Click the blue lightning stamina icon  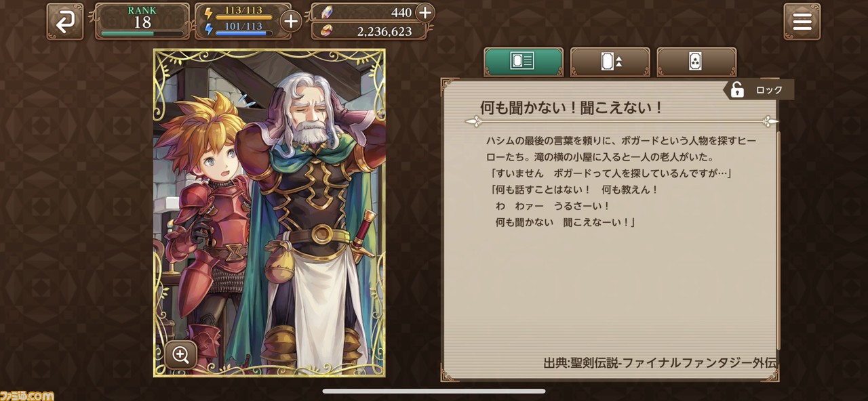coord(208,28)
